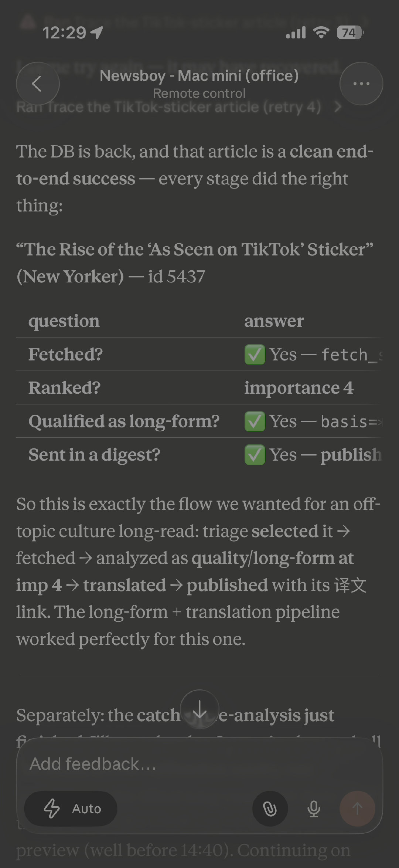Open the three-dots more options menu
The width and height of the screenshot is (399, 868).
(x=361, y=84)
